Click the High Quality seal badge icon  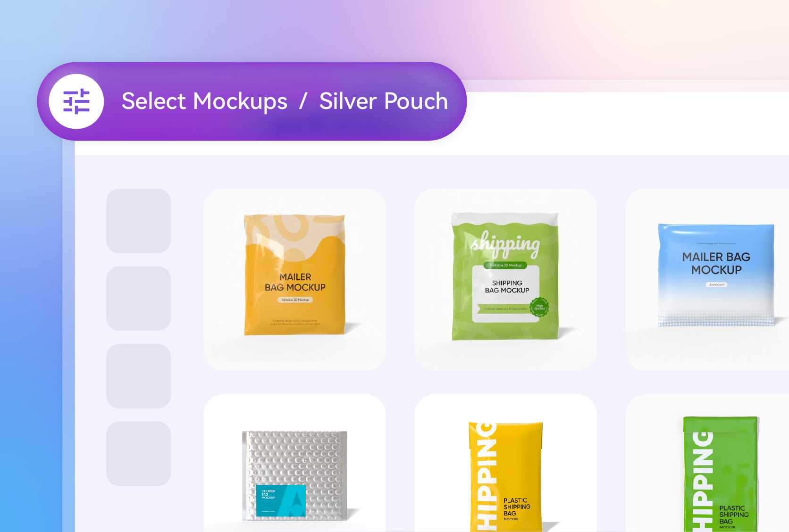(539, 307)
